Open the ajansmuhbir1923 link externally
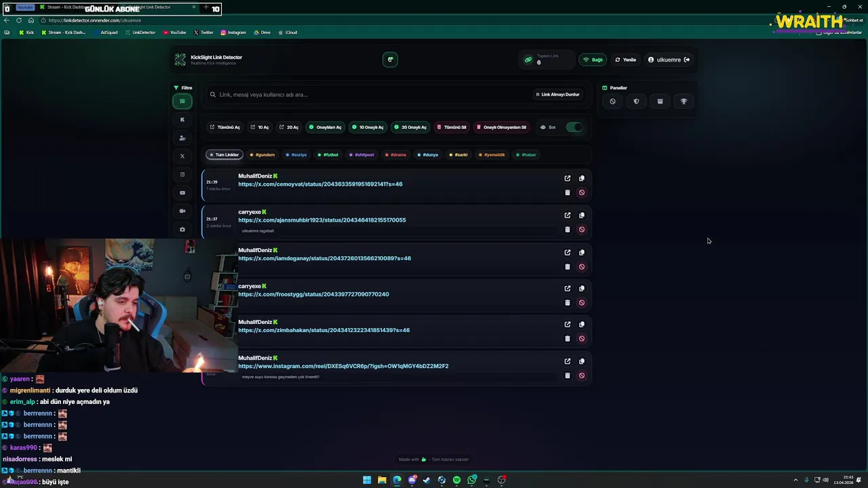Screen dimensions: 868x488 [568, 215]
